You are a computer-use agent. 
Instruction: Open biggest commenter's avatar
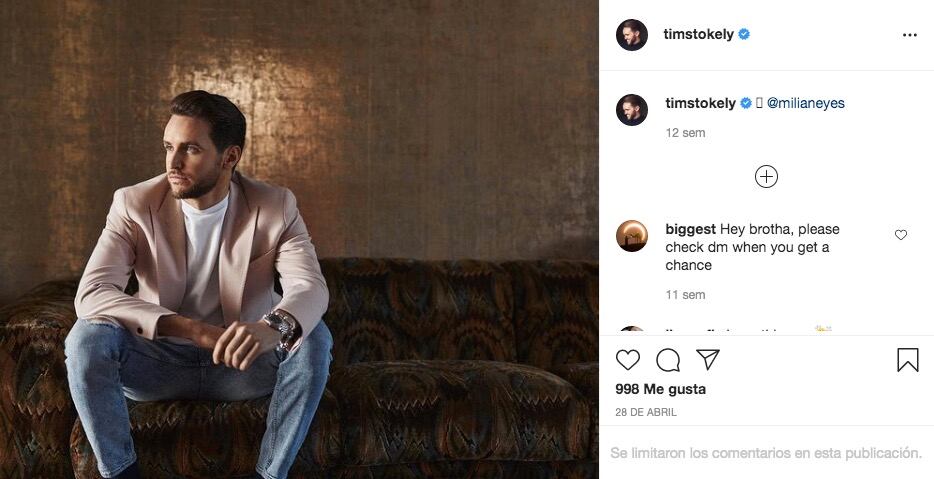[632, 236]
